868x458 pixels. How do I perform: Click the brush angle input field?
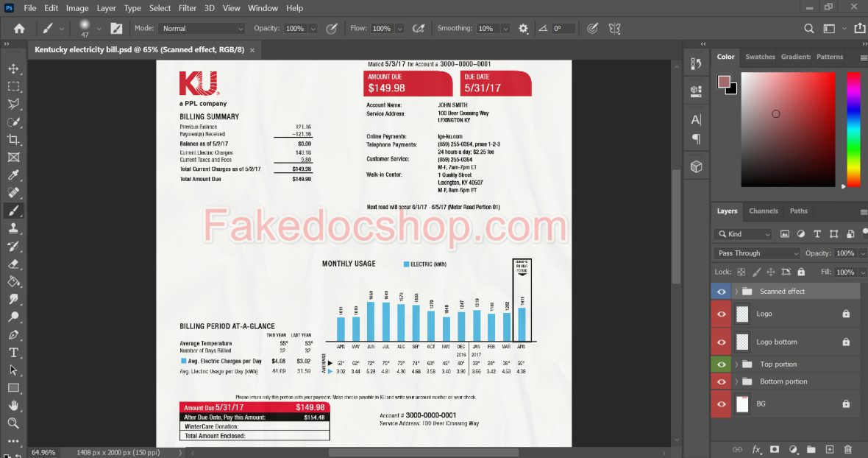(563, 28)
